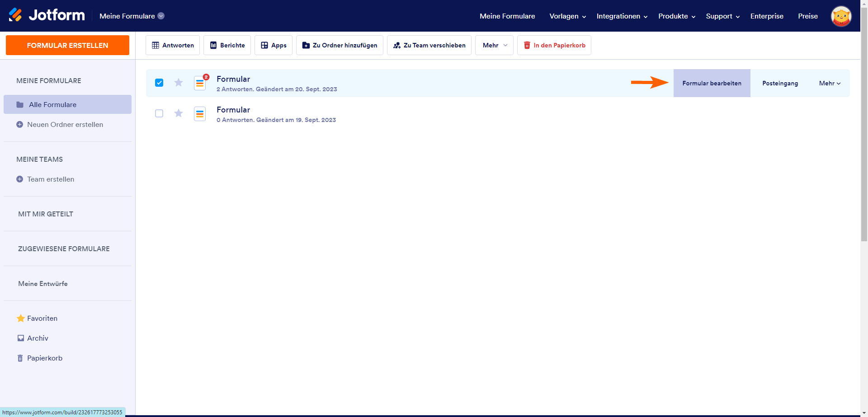Select the Apps icon
The height and width of the screenshot is (417, 868).
pos(265,45)
